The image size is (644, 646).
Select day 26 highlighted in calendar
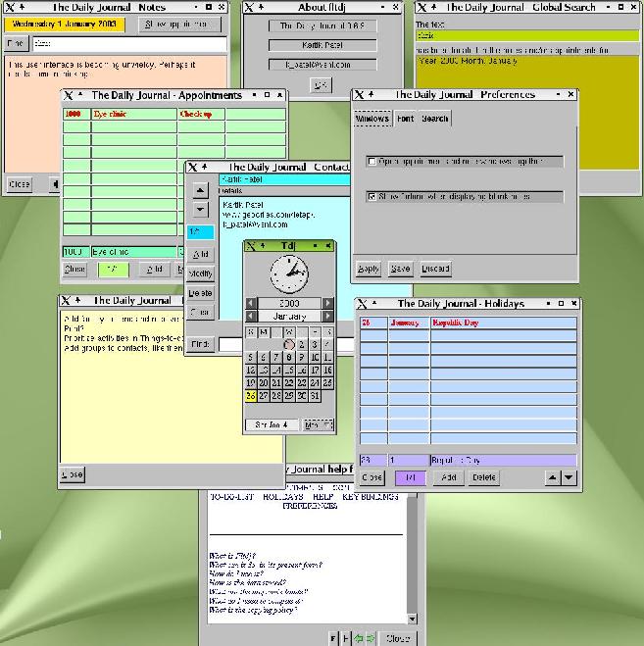coord(251,396)
